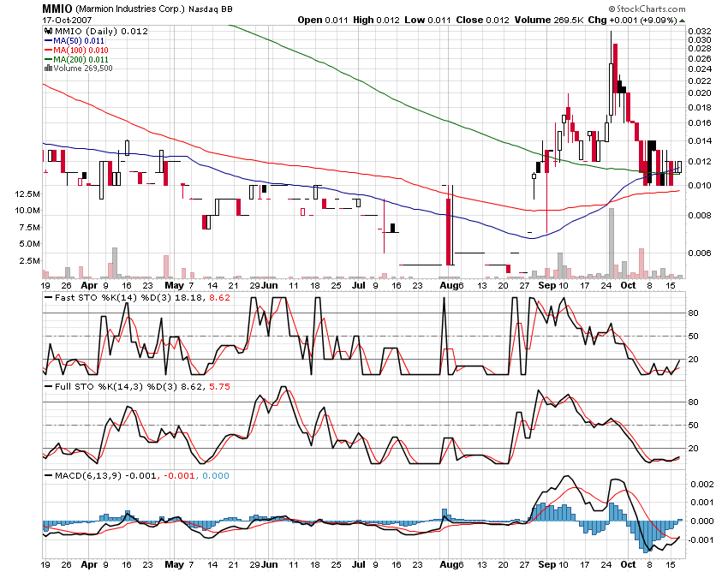
Task: Click the 'Jul' month label under price chart
Action: (358, 285)
